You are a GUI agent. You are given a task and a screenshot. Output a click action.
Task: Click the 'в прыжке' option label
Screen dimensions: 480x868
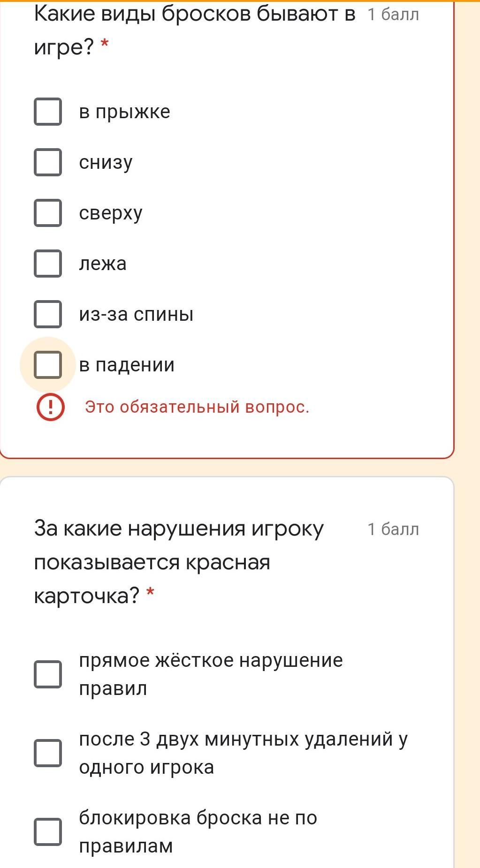(125, 113)
